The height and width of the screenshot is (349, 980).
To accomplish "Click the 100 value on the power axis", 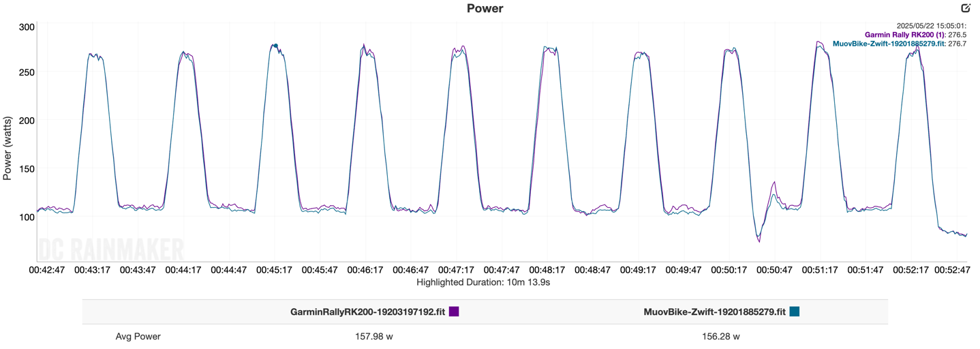I will 27,217.
